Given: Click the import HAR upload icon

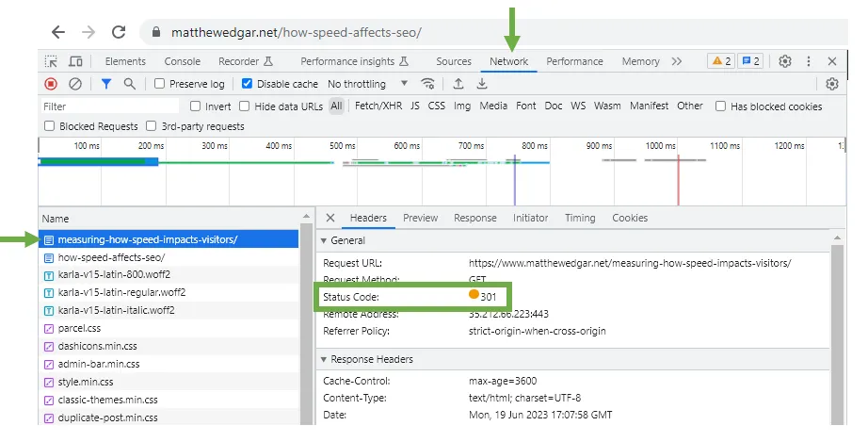Looking at the screenshot, I should tap(458, 84).
